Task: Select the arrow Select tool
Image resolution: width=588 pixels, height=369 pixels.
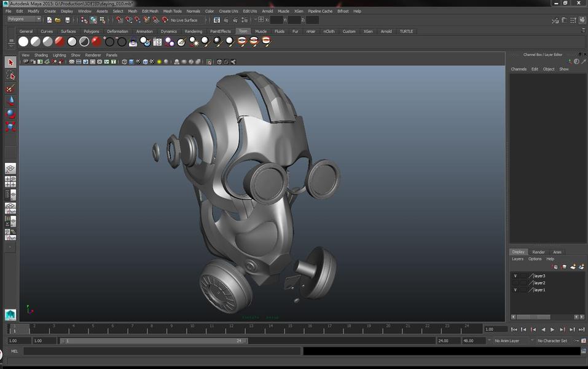Action: click(x=10, y=62)
